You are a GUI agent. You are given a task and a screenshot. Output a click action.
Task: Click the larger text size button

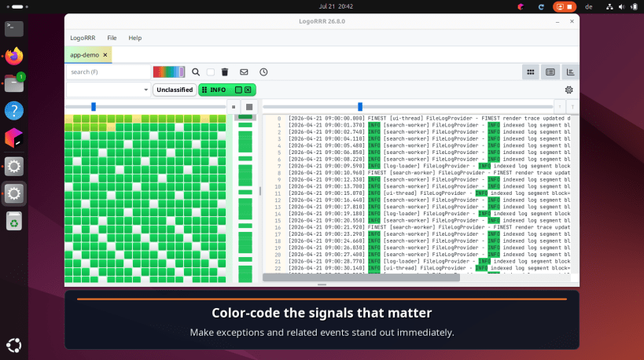(572, 107)
